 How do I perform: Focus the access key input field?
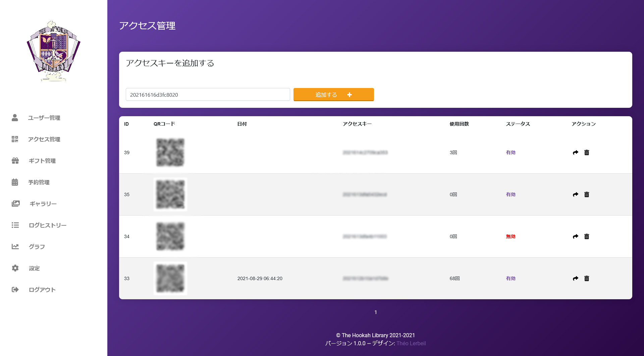pyautogui.click(x=208, y=95)
